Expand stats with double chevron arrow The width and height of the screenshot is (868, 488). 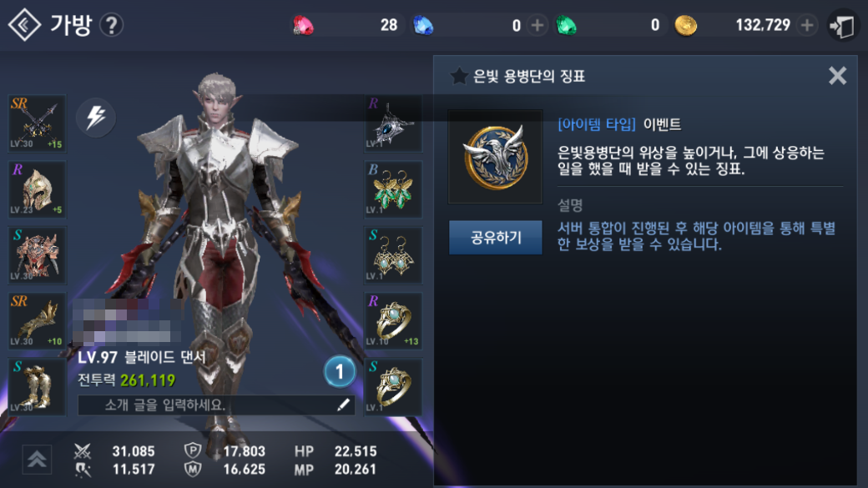[x=37, y=460]
